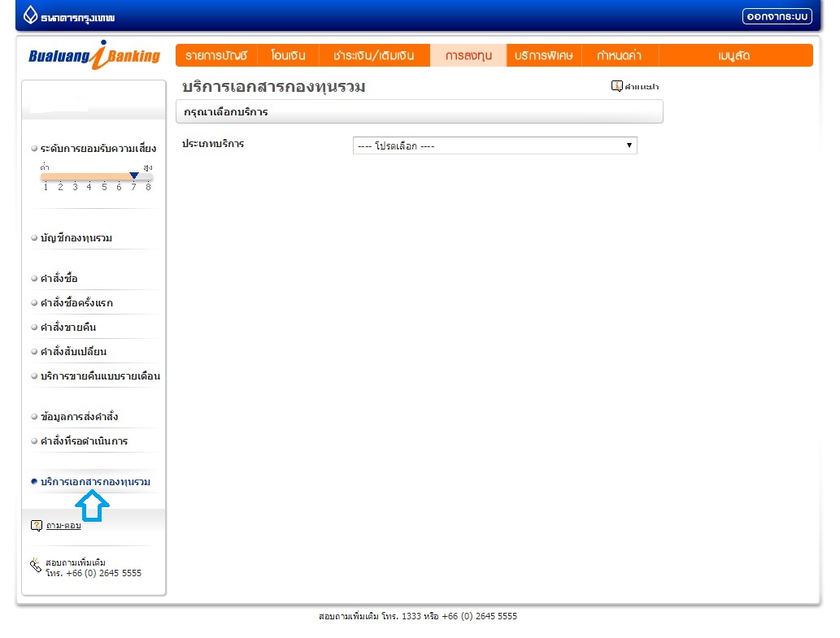Screen dimensions: 840x638
Task: Open คำสั่งที่รอดำเนินการ in the sidebar
Action: pyautogui.click(x=84, y=441)
